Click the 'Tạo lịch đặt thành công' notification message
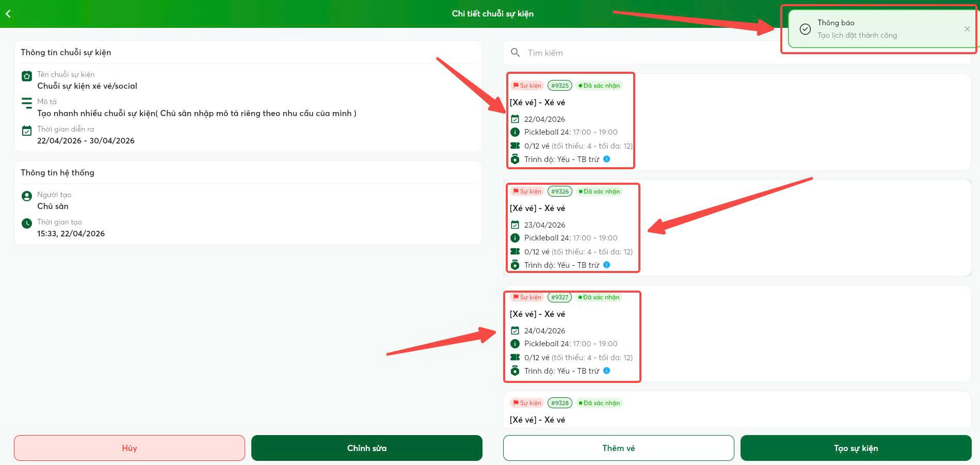This screenshot has width=980, height=465. pyautogui.click(x=857, y=36)
